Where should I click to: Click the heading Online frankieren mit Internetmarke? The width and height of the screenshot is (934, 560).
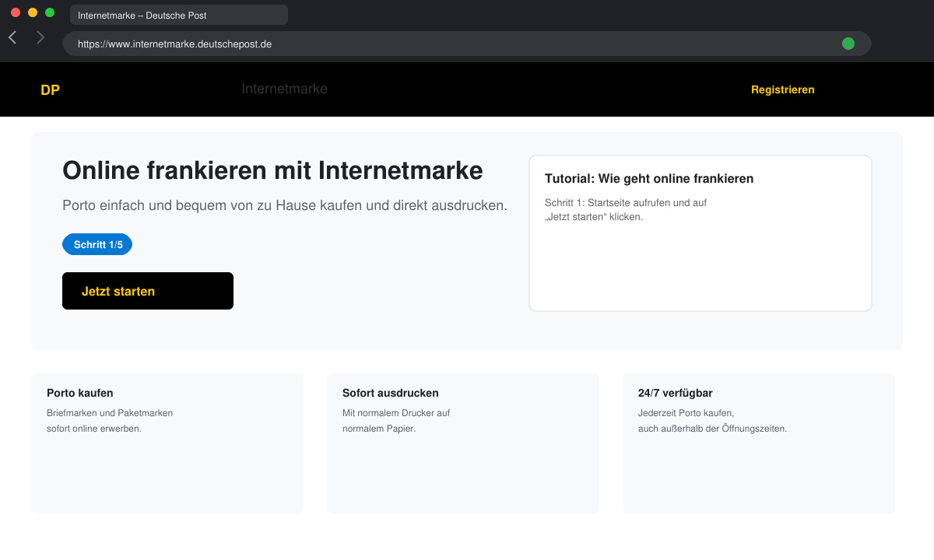(x=272, y=170)
